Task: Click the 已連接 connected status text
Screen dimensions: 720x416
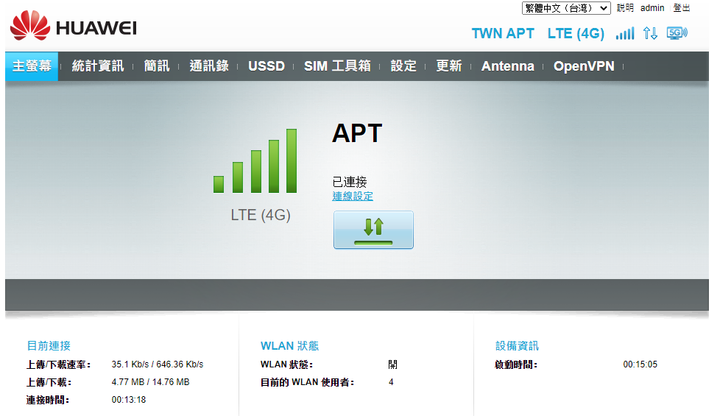Action: coord(349,182)
